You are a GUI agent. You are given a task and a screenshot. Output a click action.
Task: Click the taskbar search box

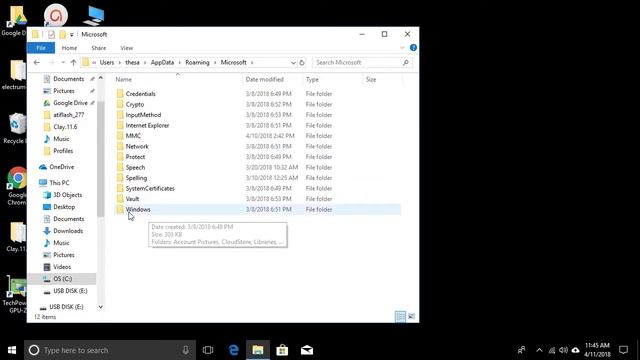pos(110,350)
